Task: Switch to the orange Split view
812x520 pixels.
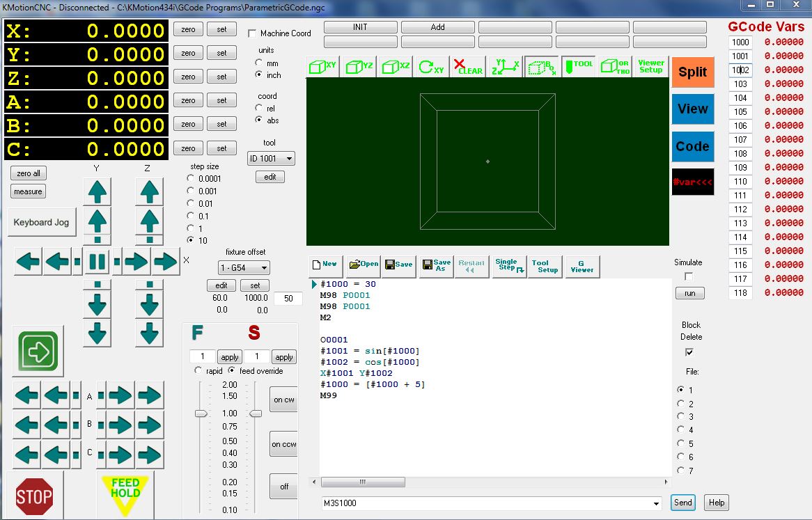Action: point(693,72)
